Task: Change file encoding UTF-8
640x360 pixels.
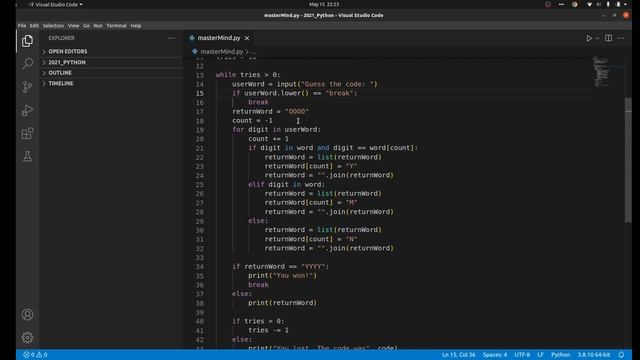Action: [x=522, y=355]
